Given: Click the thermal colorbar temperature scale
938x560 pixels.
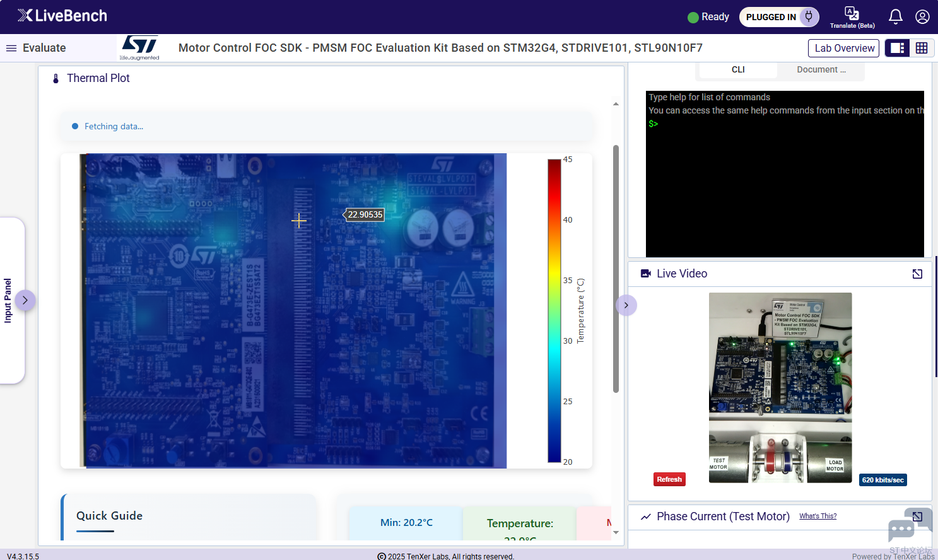Looking at the screenshot, I should coord(554,311).
